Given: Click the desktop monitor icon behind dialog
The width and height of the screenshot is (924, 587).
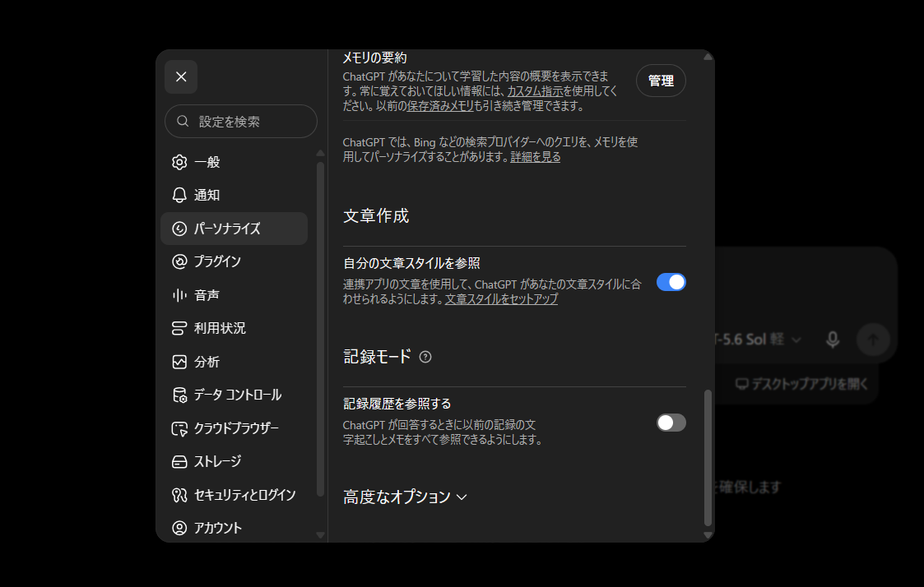Looking at the screenshot, I should coord(742,385).
